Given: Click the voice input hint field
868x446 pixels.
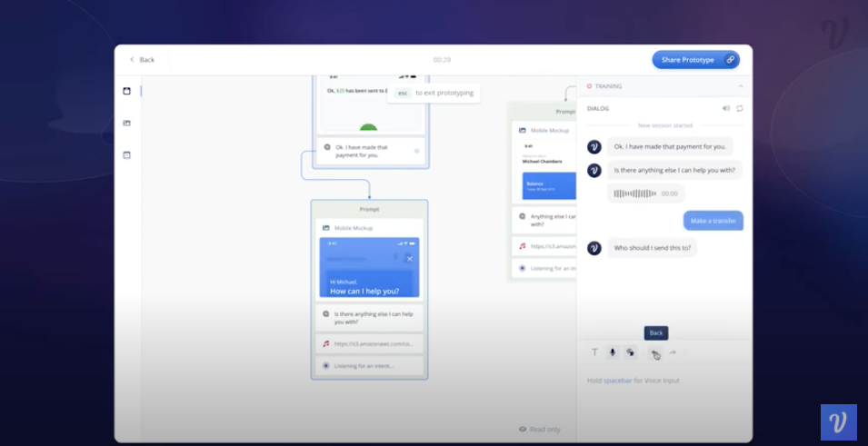Looking at the screenshot, I should [664, 381].
